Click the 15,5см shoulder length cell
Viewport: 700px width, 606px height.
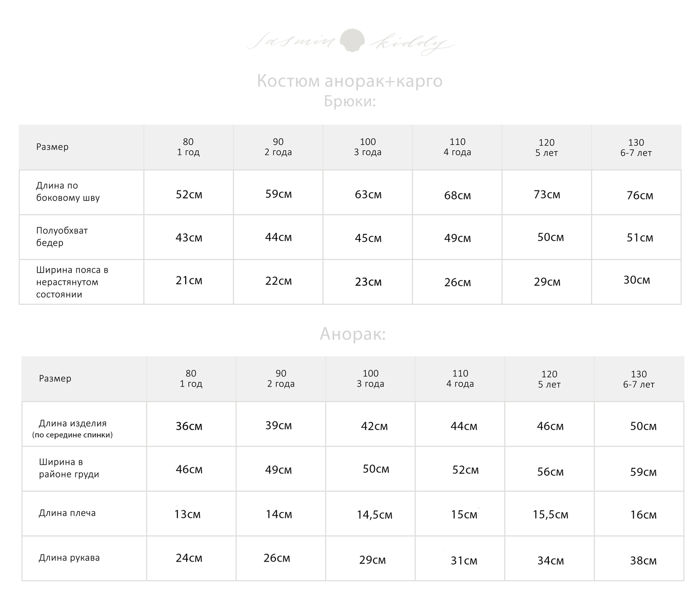(550, 515)
